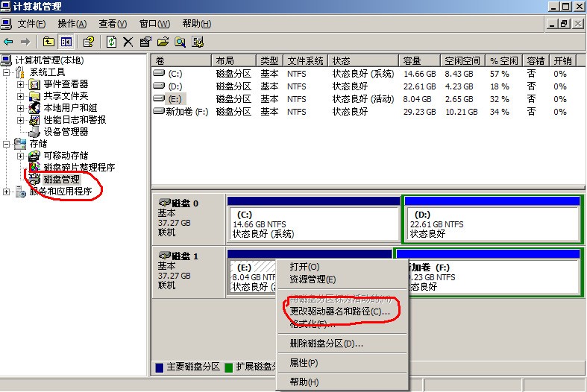The width and height of the screenshot is (587, 392).
Task: Select 磁盘管理 in the tree
Action: [x=61, y=179]
